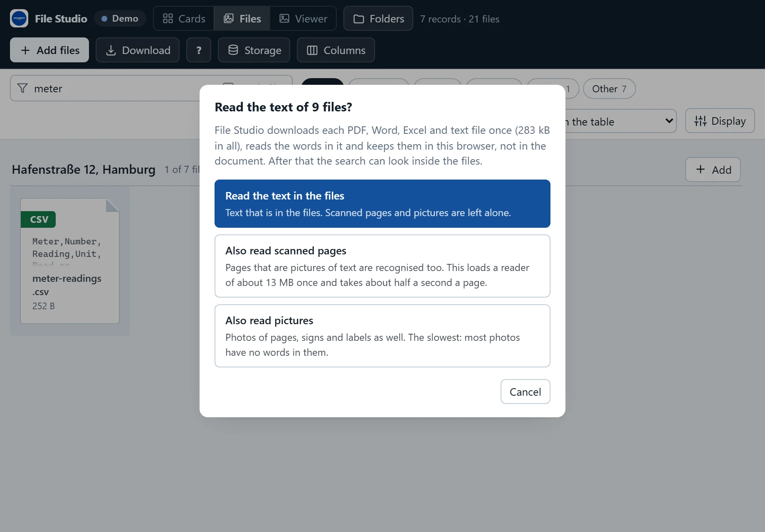Select the Other 7 filter chip
This screenshot has height=532, width=765.
click(x=609, y=89)
